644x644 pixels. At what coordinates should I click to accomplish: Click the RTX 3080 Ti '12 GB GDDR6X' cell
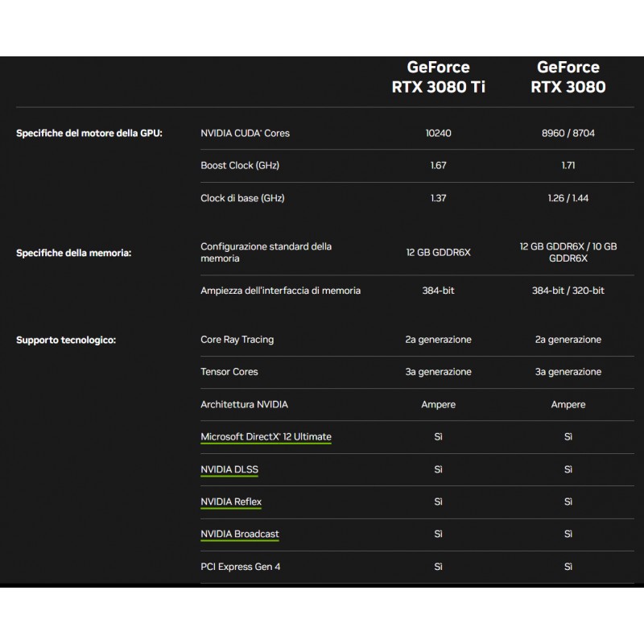click(438, 253)
